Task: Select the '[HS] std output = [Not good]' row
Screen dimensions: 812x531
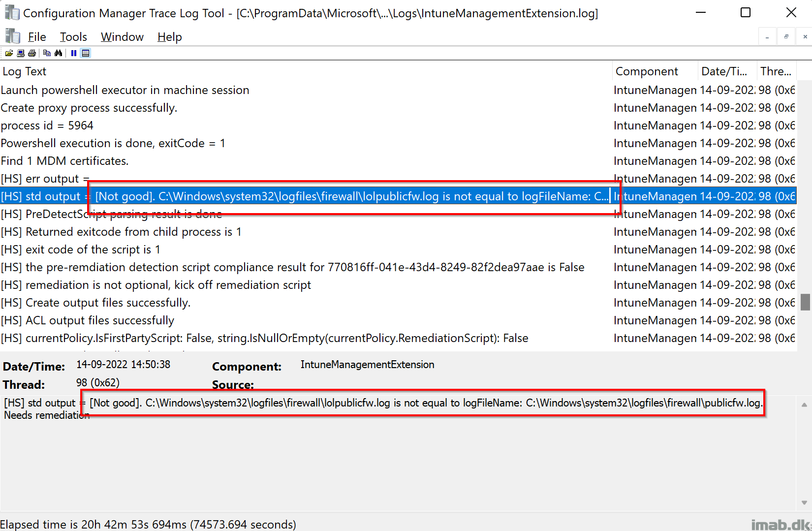Action: click(x=398, y=196)
